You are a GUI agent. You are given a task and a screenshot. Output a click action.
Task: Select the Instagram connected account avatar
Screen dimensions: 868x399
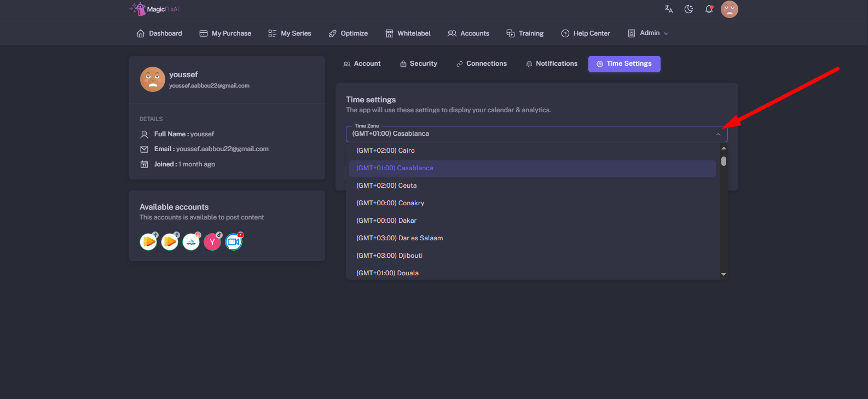point(191,241)
